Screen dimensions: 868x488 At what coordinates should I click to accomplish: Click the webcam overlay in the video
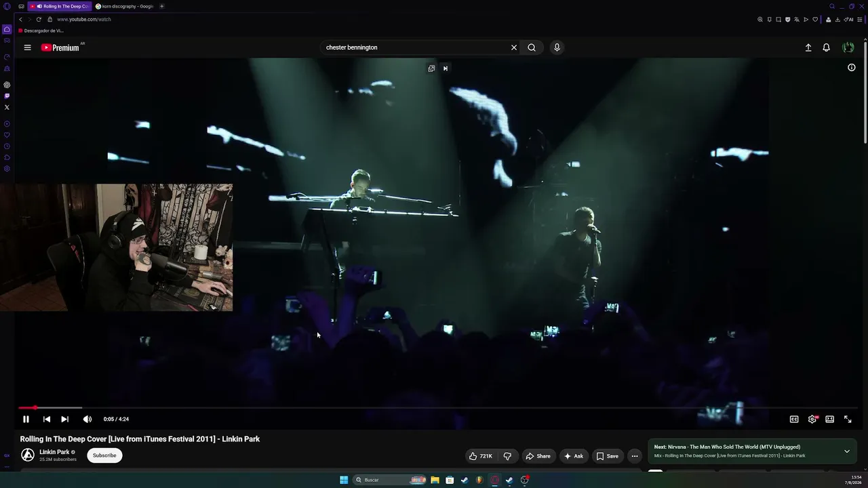[116, 247]
